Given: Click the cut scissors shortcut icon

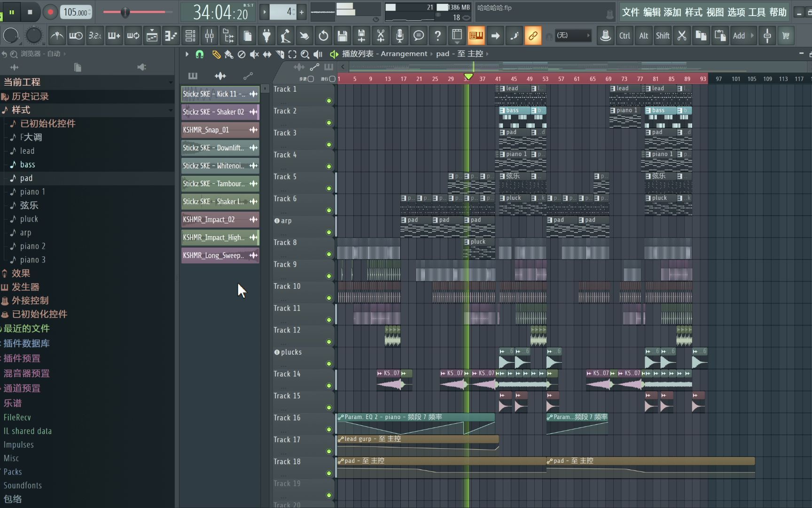Looking at the screenshot, I should click(x=682, y=36).
